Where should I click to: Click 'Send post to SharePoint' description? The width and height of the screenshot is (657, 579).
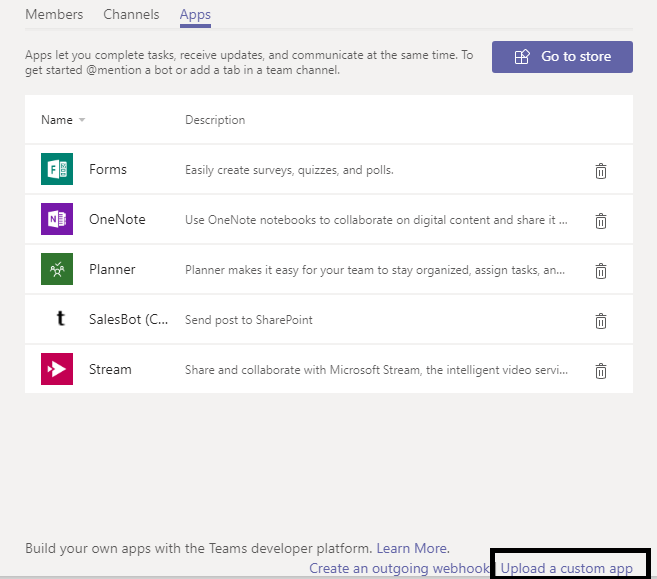point(249,320)
